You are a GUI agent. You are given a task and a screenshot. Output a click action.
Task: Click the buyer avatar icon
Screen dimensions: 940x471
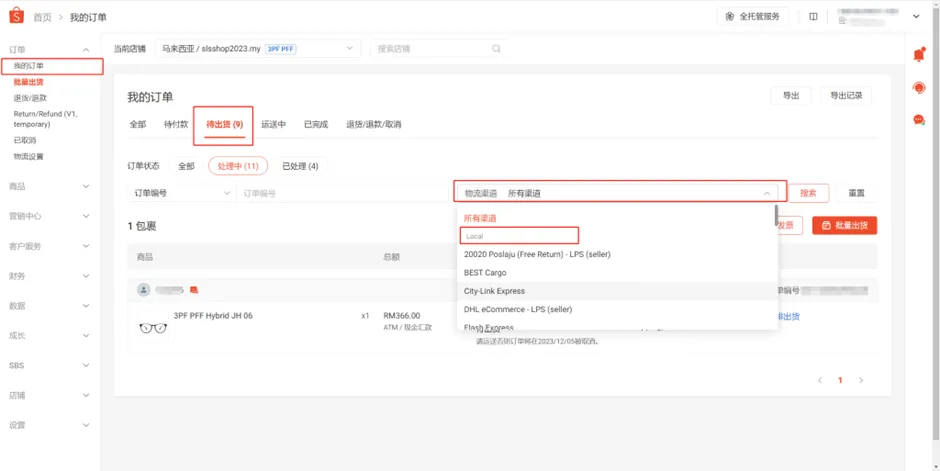coord(143,290)
